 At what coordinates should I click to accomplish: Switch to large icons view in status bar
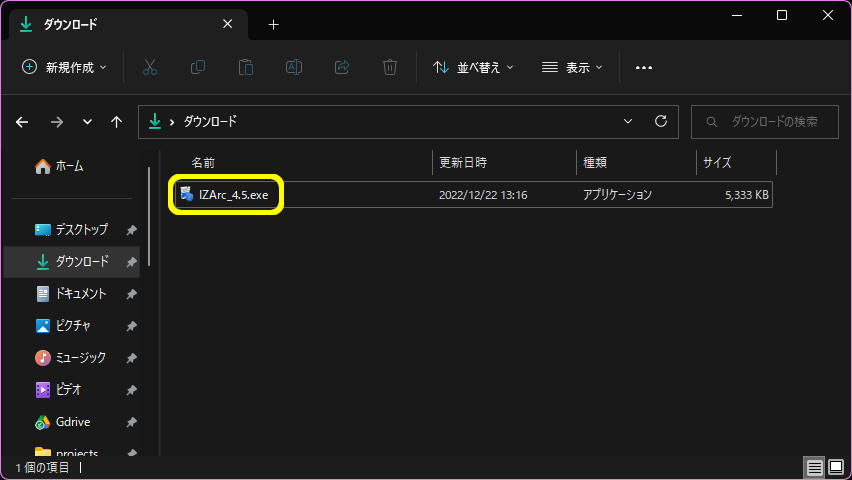point(836,467)
